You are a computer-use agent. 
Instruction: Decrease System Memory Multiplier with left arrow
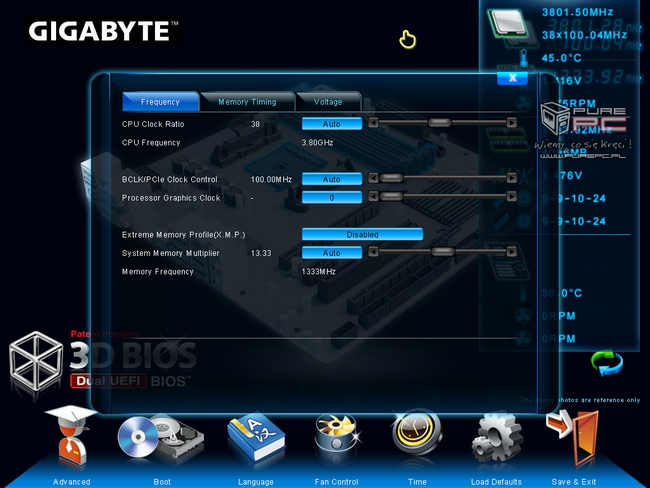[x=374, y=252]
